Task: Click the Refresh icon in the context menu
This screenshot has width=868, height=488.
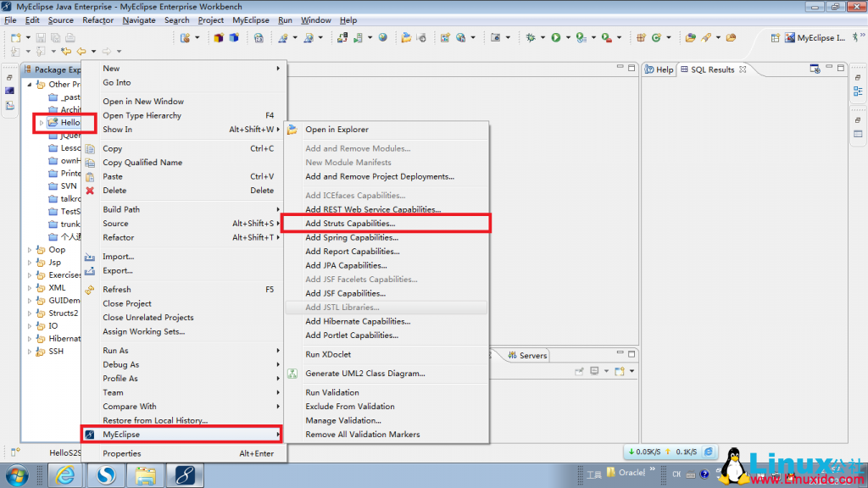Action: tap(90, 290)
